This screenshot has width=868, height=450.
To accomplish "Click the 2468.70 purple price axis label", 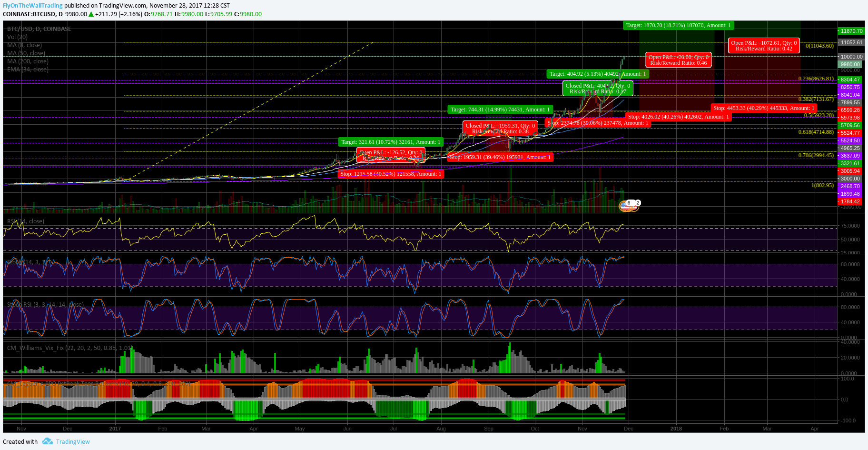I will 850,186.
